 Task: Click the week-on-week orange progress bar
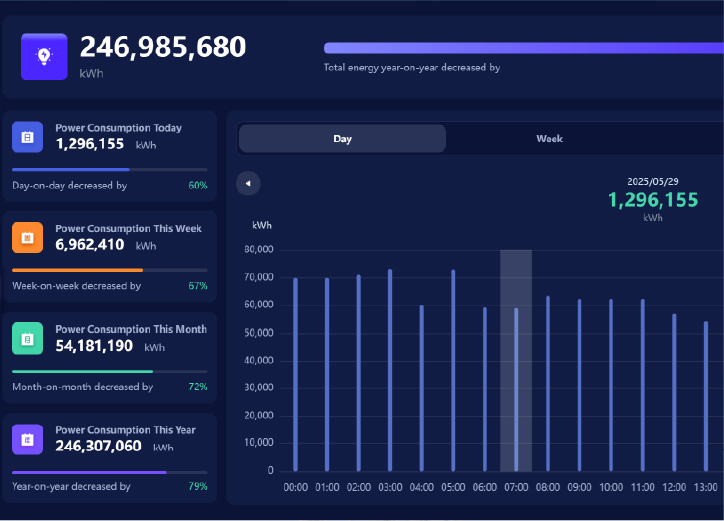(109, 270)
